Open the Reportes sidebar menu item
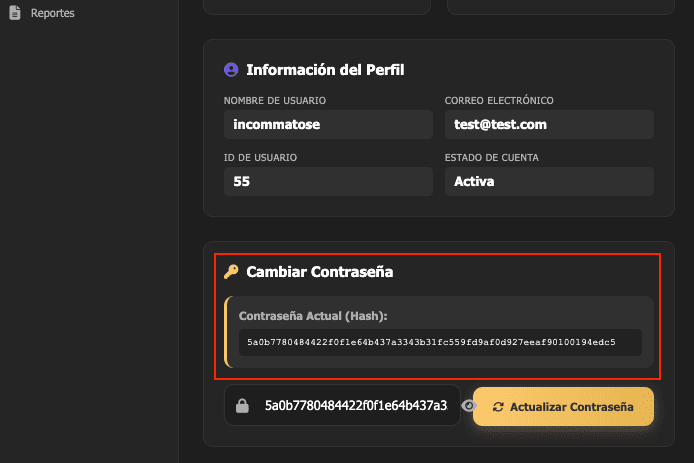This screenshot has width=694, height=463. coord(52,14)
